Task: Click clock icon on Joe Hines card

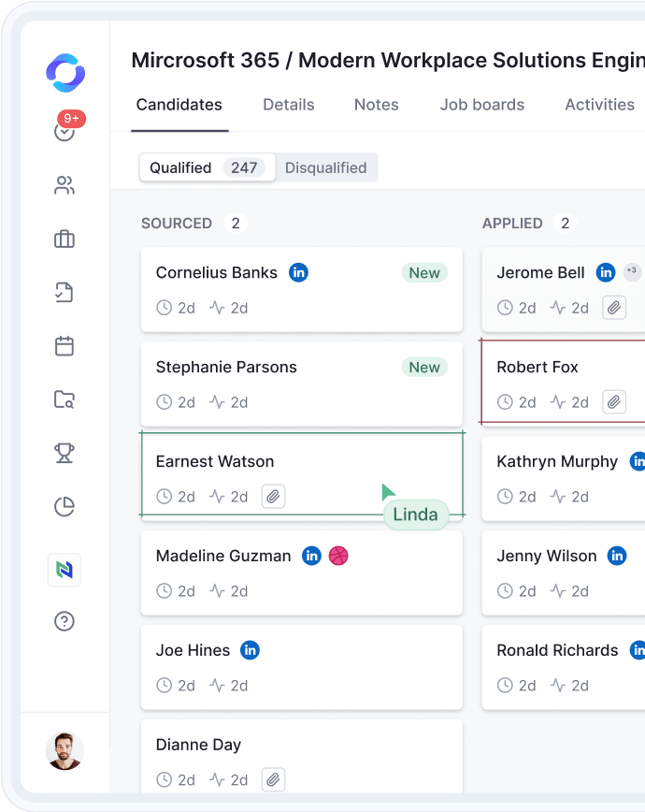Action: 165,685
